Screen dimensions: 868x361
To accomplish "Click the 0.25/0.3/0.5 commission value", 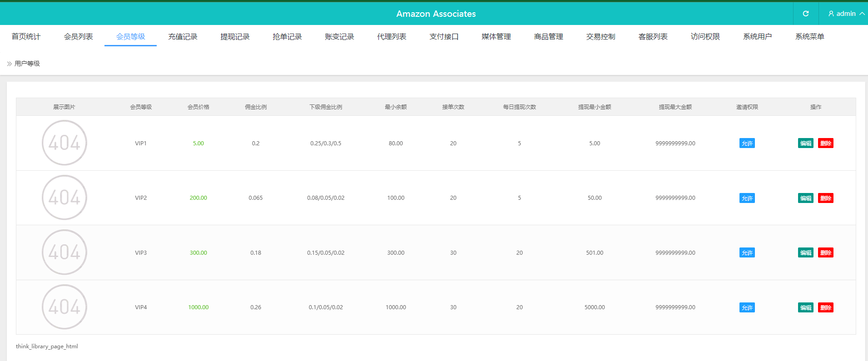I will click(x=326, y=143).
